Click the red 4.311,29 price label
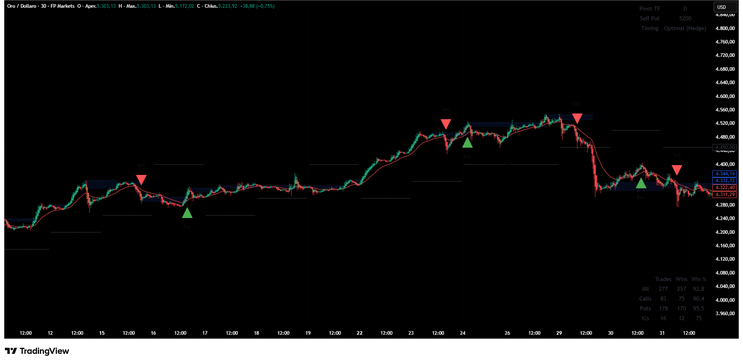 (x=725, y=194)
